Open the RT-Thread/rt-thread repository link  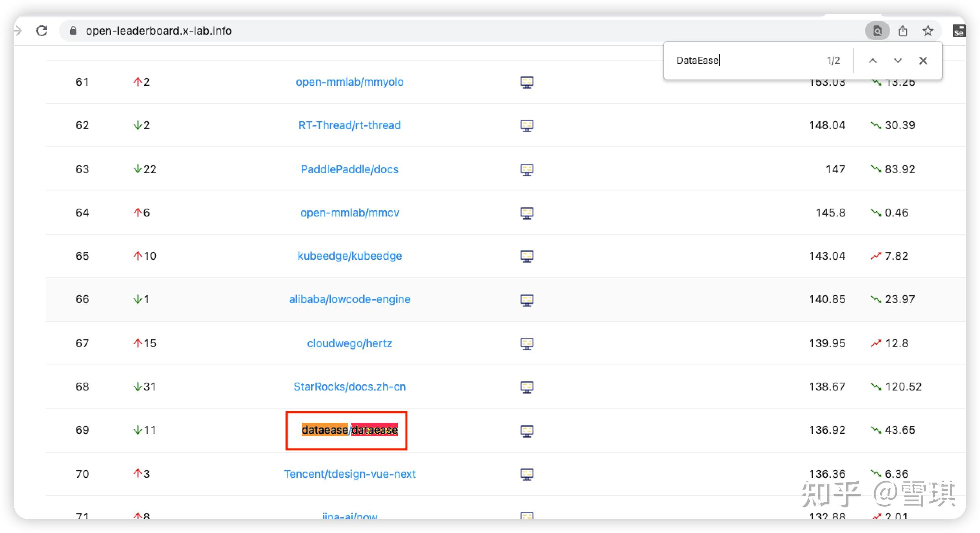point(349,125)
